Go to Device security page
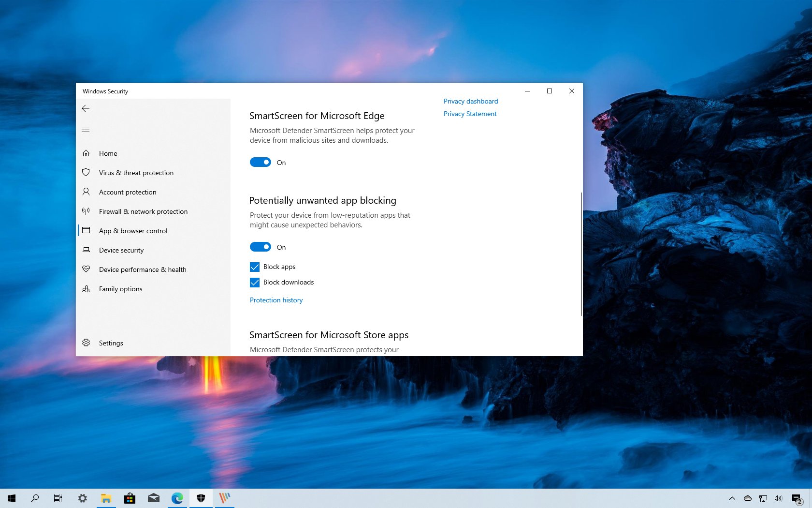 tap(121, 250)
